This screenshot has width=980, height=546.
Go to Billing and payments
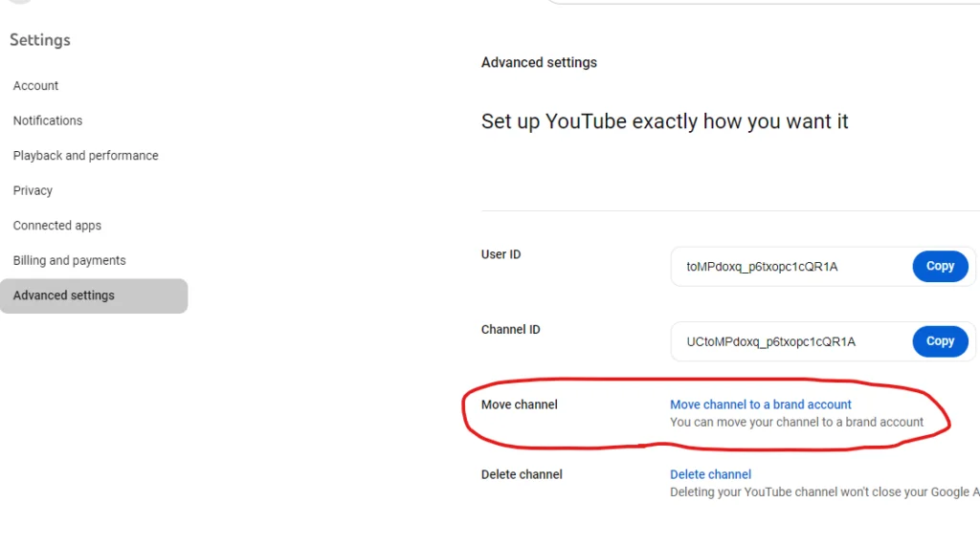69,260
